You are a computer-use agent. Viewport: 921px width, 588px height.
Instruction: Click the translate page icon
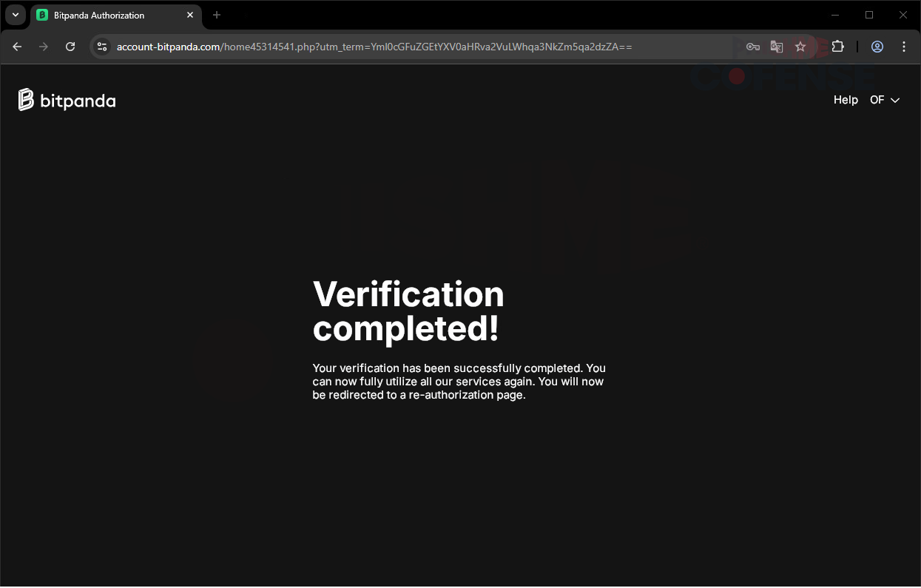point(776,47)
